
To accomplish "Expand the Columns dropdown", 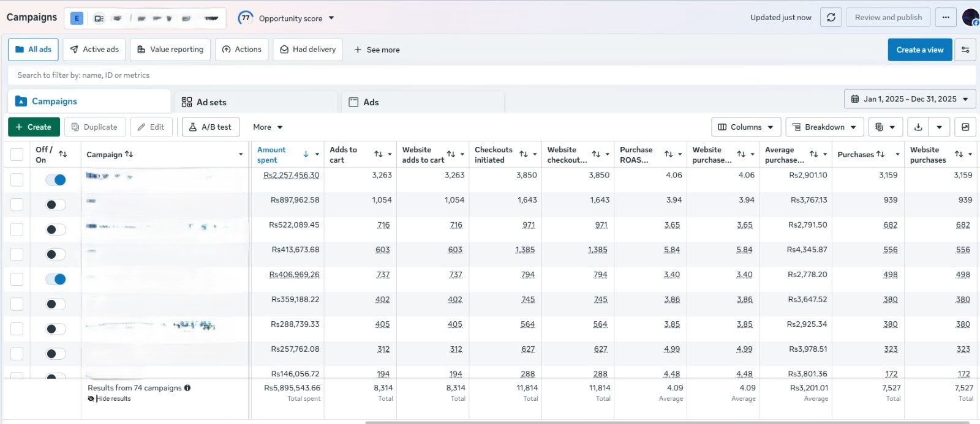I will click(x=746, y=127).
